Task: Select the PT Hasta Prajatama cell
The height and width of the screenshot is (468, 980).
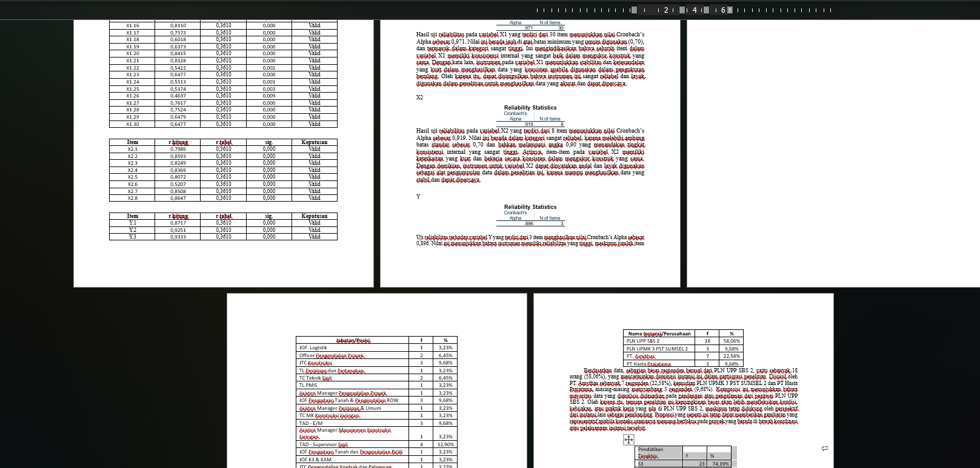Action: pos(659,364)
